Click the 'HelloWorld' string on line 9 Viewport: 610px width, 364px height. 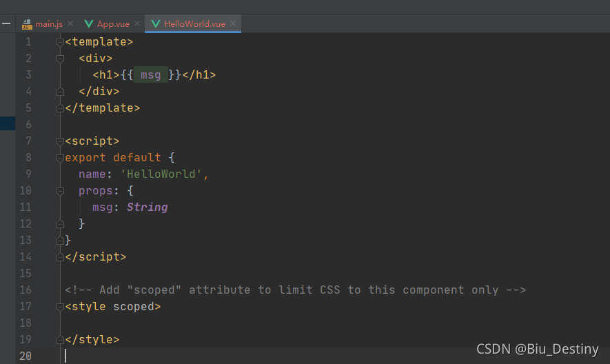click(x=161, y=174)
